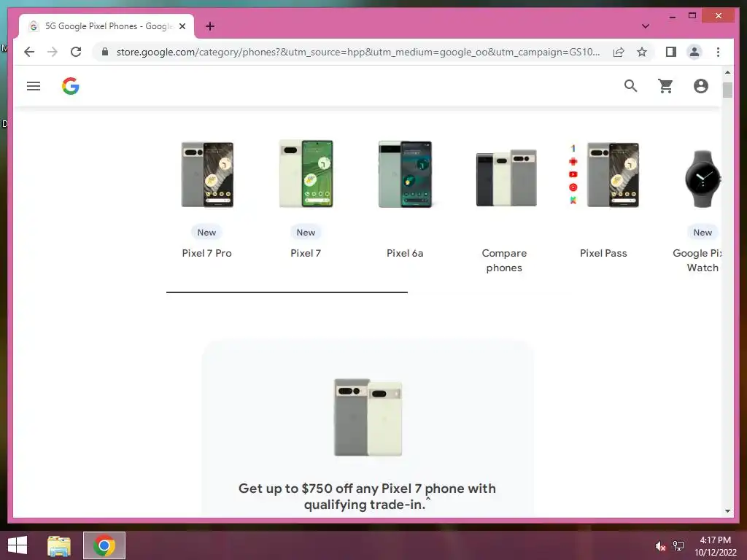Click the address bar URL
The width and height of the screenshot is (747, 560).
(x=357, y=52)
